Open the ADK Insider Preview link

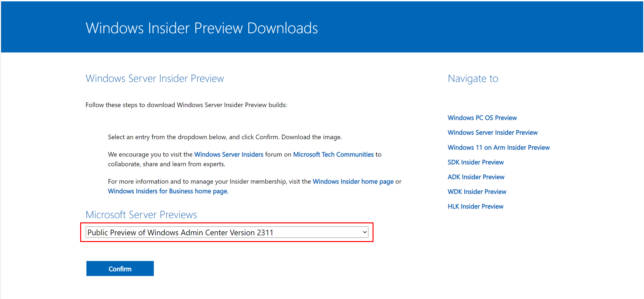pyautogui.click(x=476, y=177)
